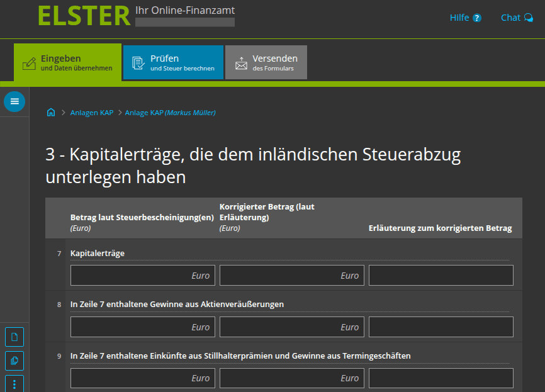Click the copy pages icon in sidebar
Screen dimensions: 545x392
pos(14,361)
